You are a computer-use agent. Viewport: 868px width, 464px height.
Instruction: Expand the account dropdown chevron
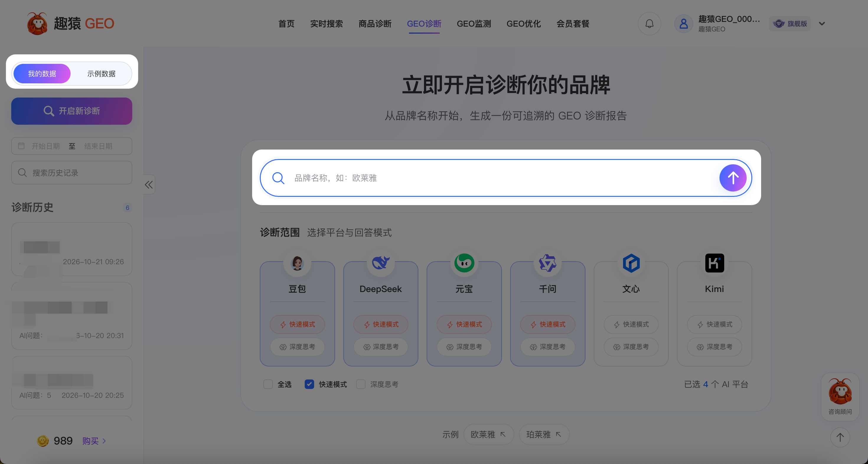tap(822, 24)
